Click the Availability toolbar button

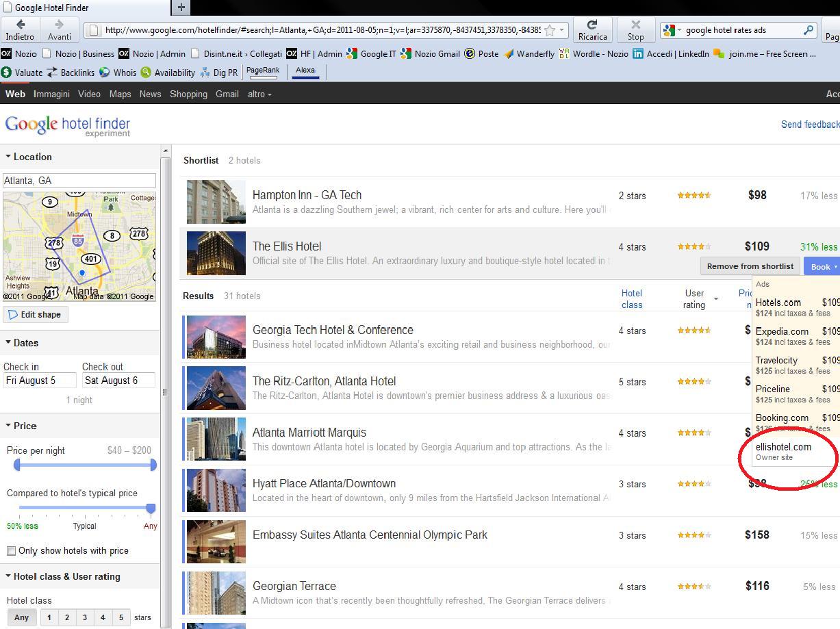click(168, 72)
